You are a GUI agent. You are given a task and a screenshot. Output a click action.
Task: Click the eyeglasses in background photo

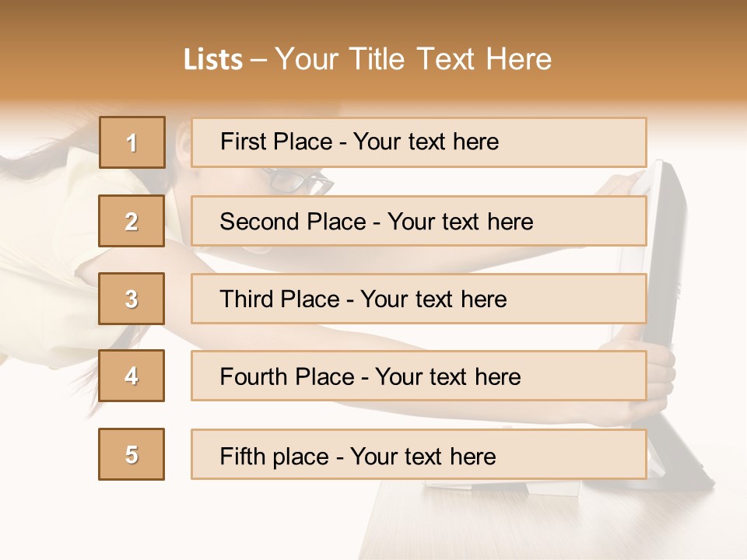298,181
